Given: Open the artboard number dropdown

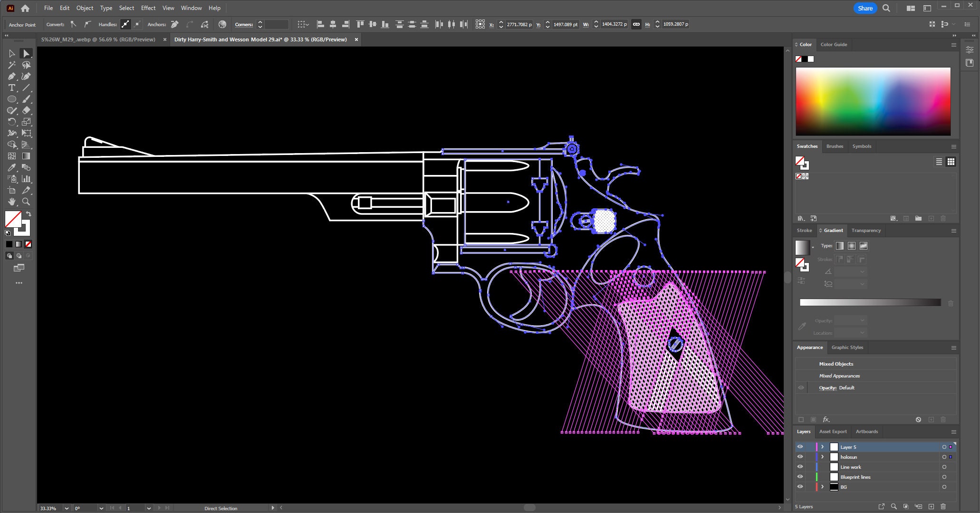Looking at the screenshot, I should point(149,508).
